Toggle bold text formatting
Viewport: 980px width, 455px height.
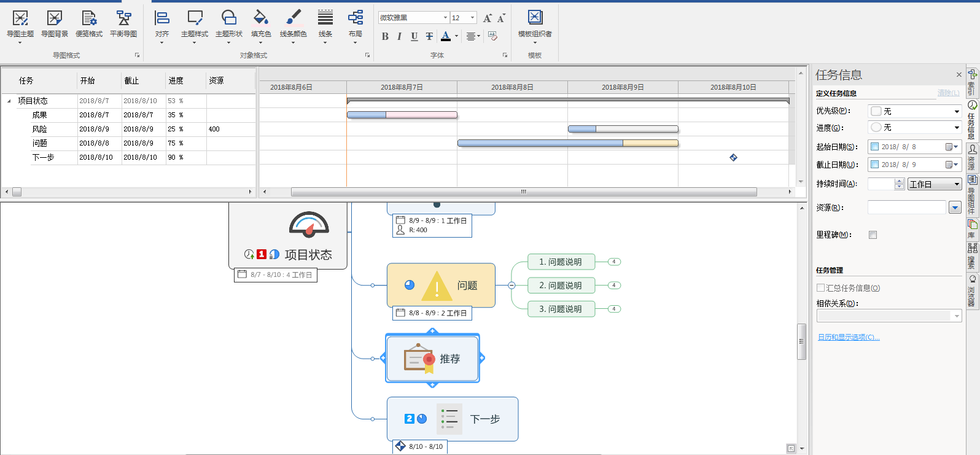(385, 37)
